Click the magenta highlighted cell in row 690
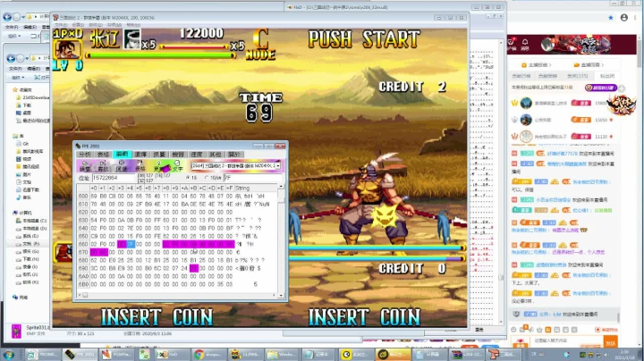This screenshot has width=644, height=361. click(x=194, y=268)
